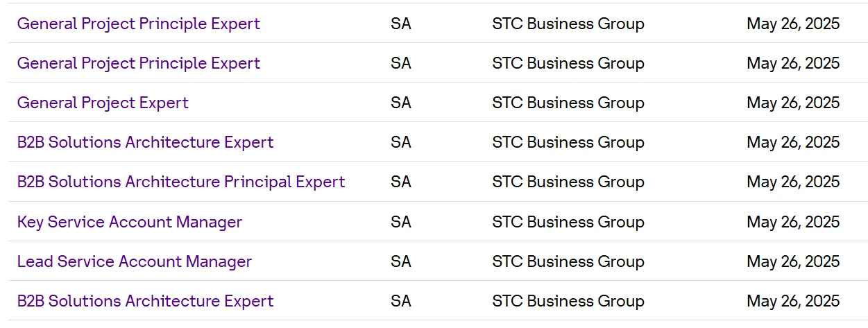Image resolution: width=868 pixels, height=328 pixels.
Task: Click STC Business Group in the Lead Service Account Manager row
Action: pyautogui.click(x=568, y=261)
